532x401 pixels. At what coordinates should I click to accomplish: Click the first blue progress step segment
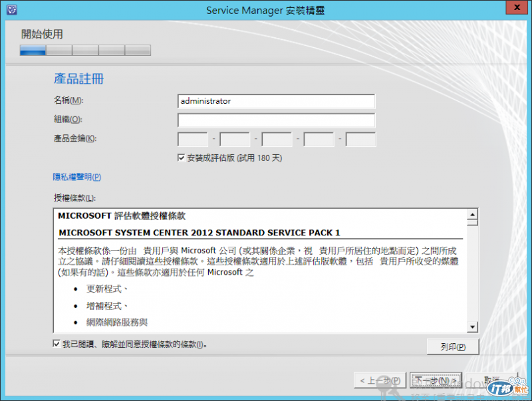point(33,51)
